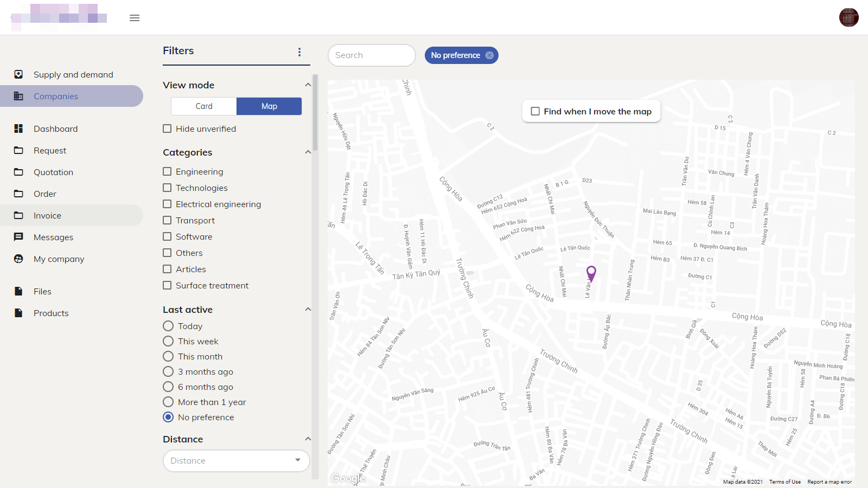Select This week radio option

(x=168, y=341)
